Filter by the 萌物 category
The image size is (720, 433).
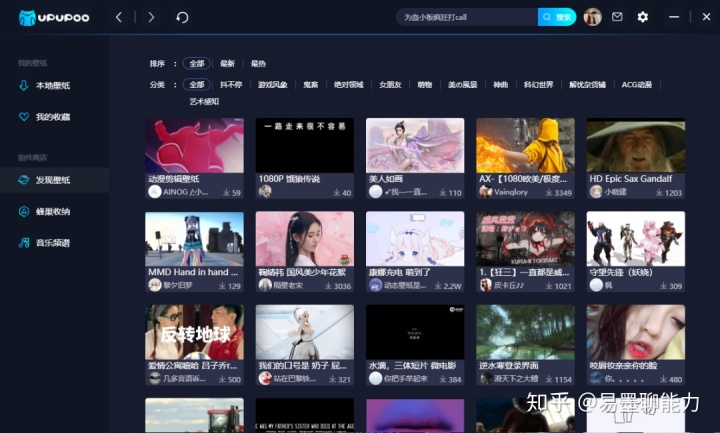click(x=425, y=84)
